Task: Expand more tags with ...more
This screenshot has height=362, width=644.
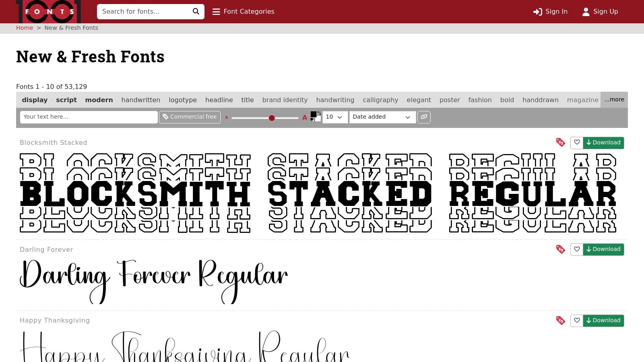Action: pos(614,100)
